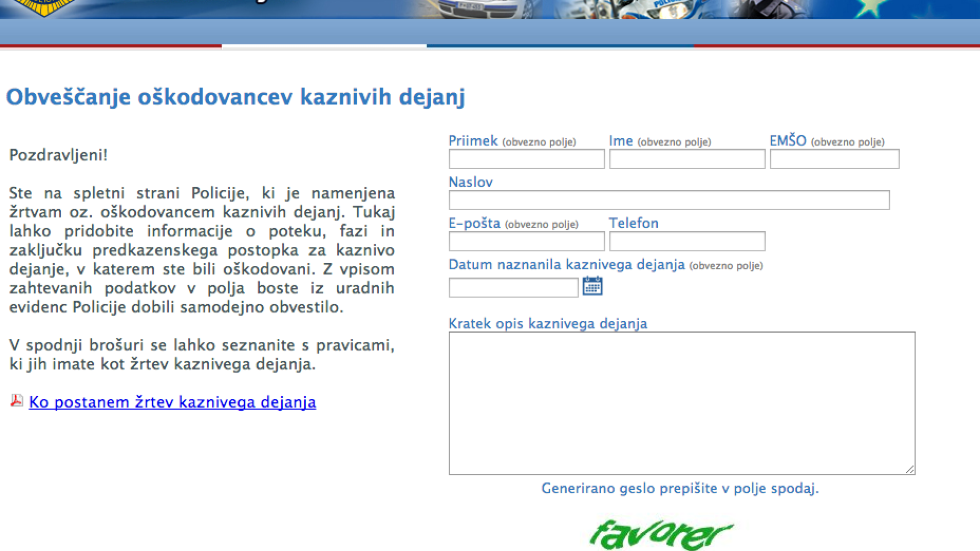Click the EMŠO input box
980x551 pixels.
point(834,159)
